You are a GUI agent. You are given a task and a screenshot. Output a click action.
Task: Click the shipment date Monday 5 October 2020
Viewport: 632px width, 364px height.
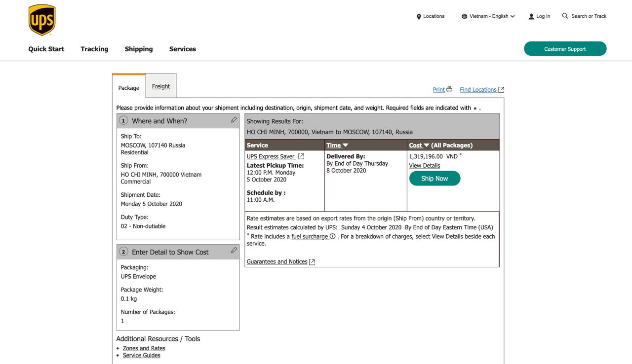[x=152, y=204]
